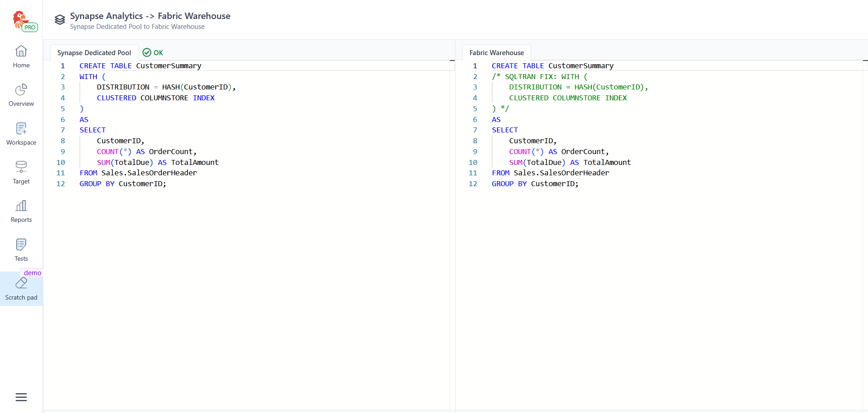Click the FROM Sales.SalesOrderHeader line in target editor
Viewport: 868px width, 413px height.
[550, 173]
